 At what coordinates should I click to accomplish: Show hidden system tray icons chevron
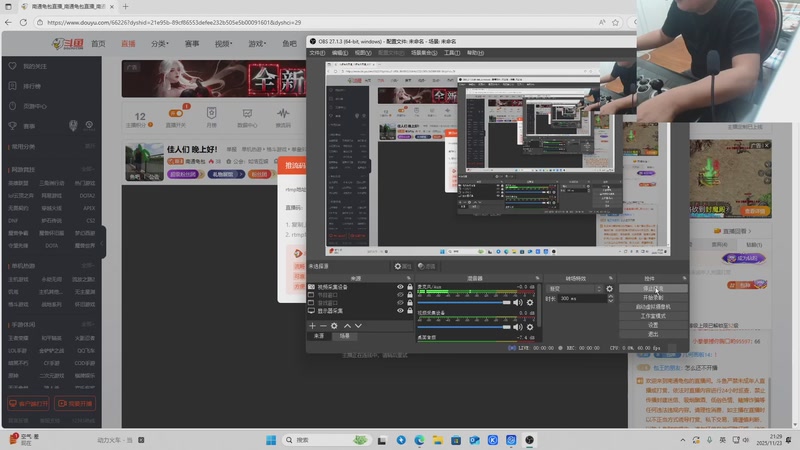click(x=683, y=440)
